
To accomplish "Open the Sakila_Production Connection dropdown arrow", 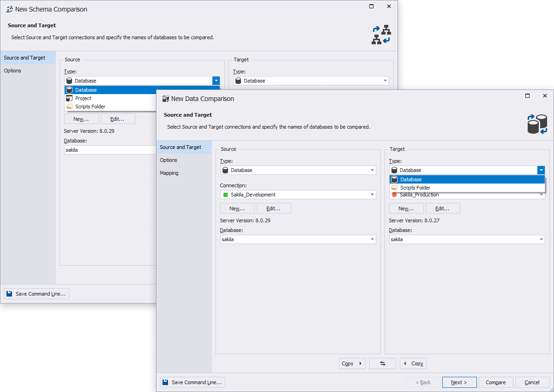I will coord(541,195).
